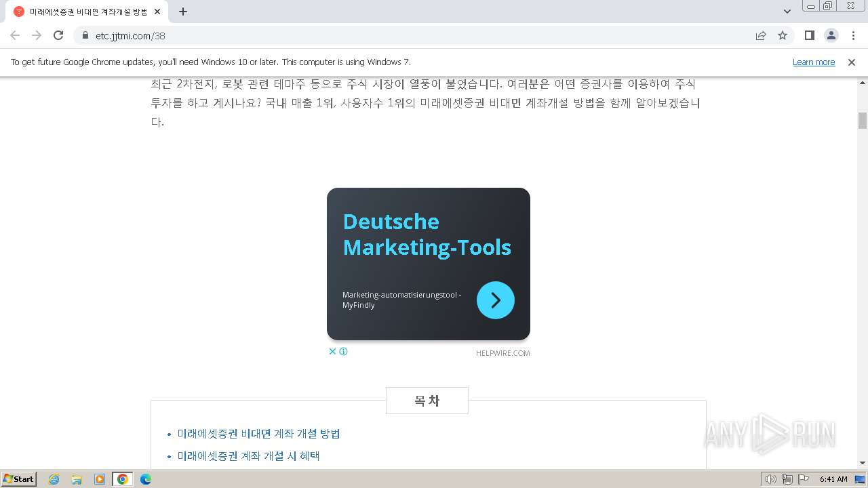Viewport: 868px width, 488px height.
Task: Close the 미래에셋증권 tab
Action: coord(157,12)
